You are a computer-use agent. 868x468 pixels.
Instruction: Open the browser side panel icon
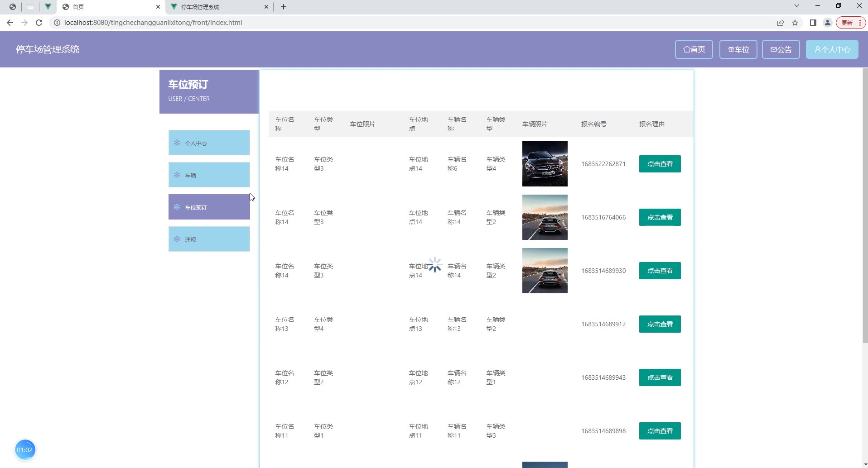(x=813, y=23)
